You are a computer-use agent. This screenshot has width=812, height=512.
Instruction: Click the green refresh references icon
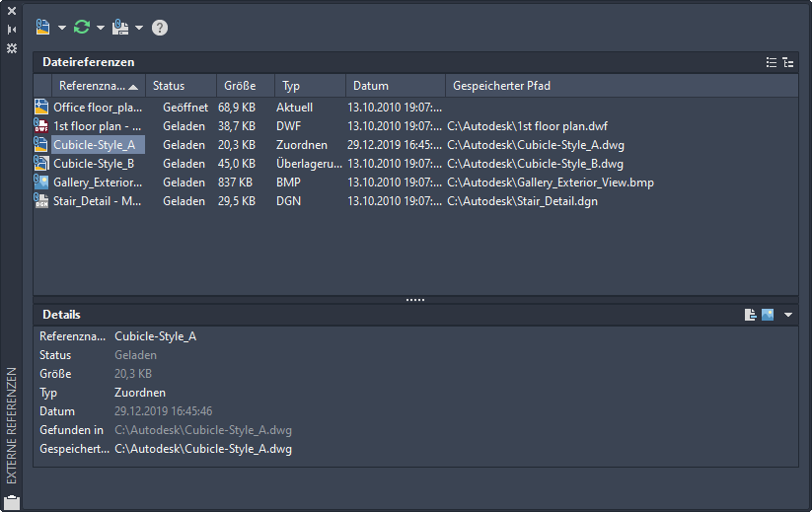[82, 28]
